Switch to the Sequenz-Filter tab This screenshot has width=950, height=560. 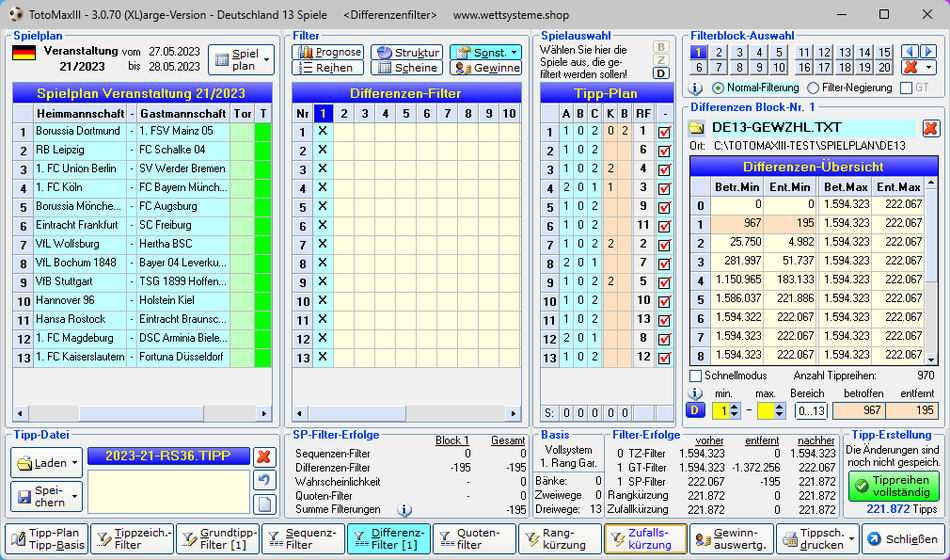(304, 539)
